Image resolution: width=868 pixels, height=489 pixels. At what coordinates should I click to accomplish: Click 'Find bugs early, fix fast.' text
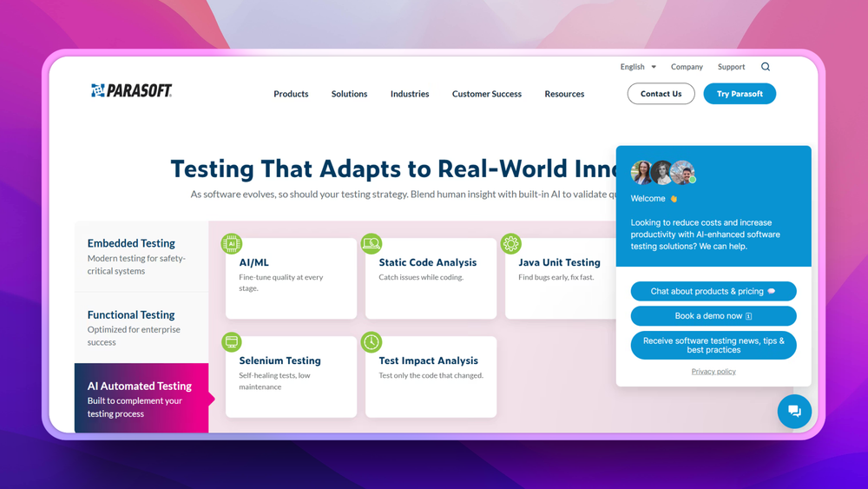point(556,277)
